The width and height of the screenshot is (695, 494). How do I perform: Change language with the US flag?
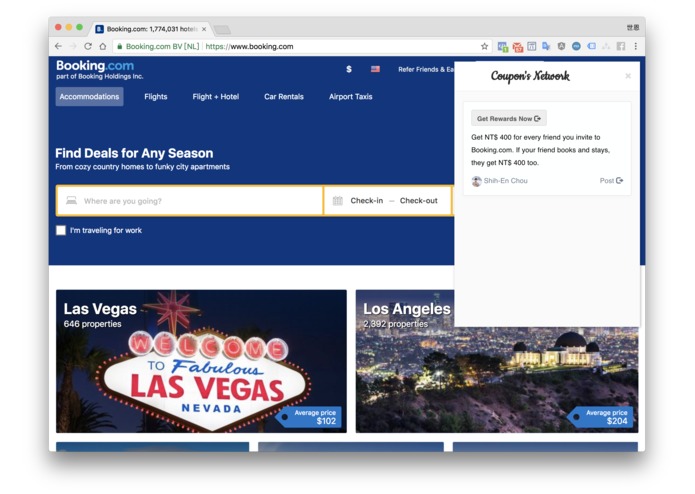coord(375,69)
